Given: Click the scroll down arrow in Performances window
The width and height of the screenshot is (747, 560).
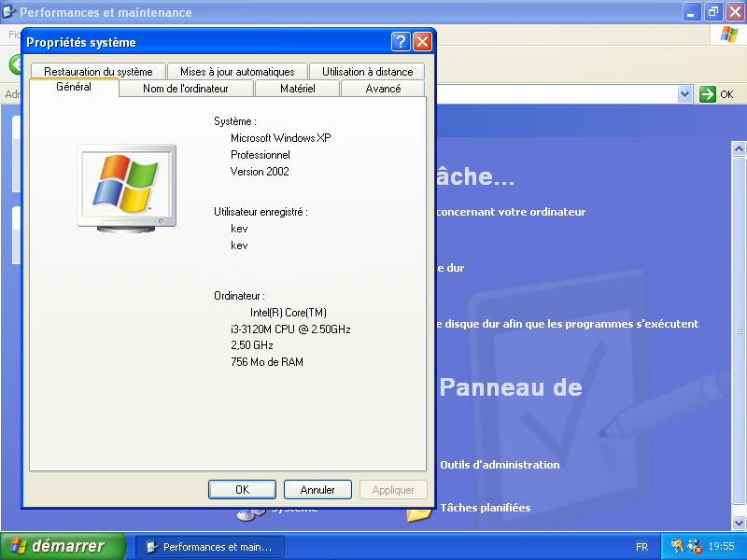Looking at the screenshot, I should 739,523.
